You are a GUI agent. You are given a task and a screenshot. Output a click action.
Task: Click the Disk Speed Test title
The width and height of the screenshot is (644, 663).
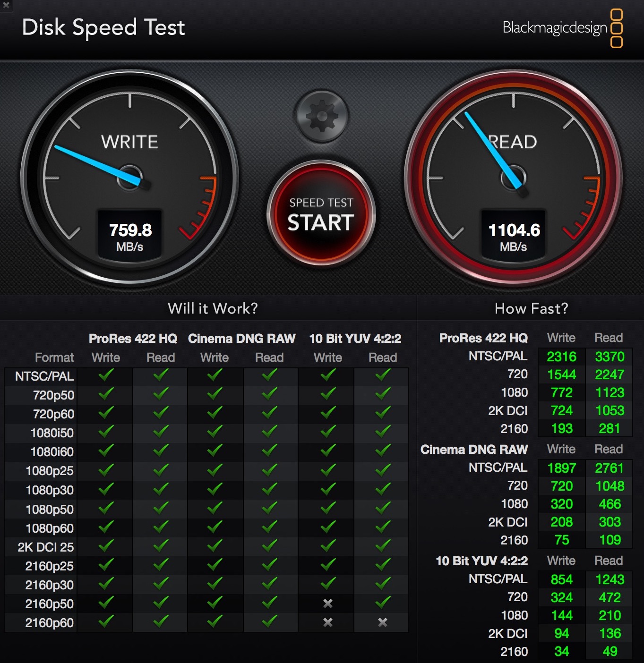coord(103,28)
